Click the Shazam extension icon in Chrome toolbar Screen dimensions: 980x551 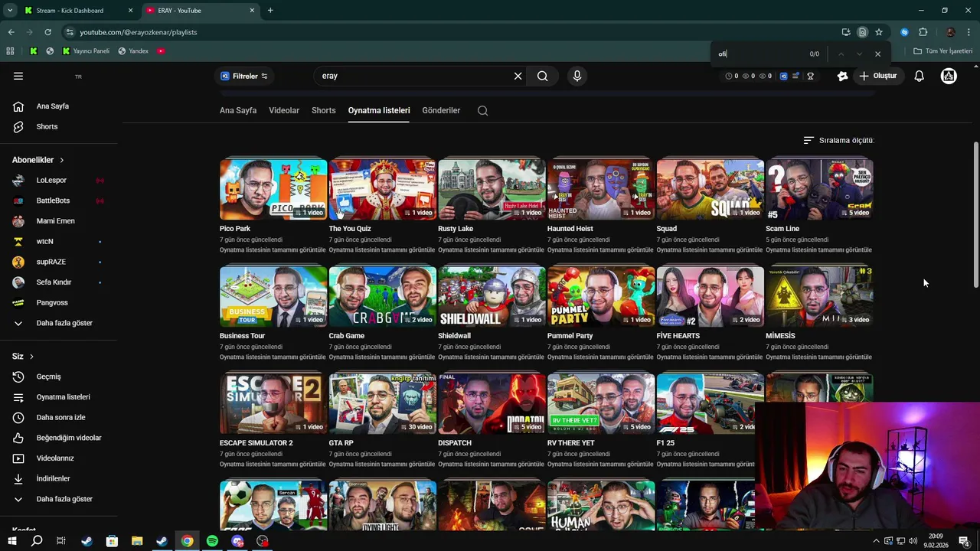tap(904, 32)
